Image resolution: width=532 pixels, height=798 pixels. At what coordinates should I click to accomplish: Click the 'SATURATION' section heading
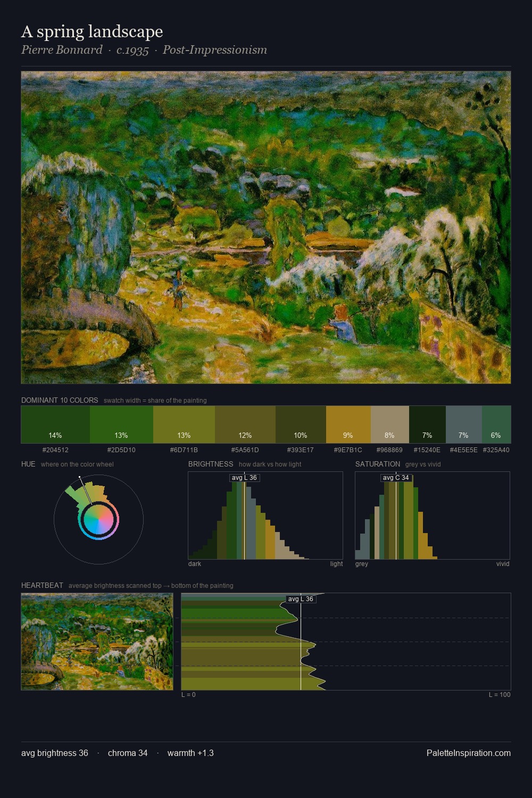click(x=378, y=464)
